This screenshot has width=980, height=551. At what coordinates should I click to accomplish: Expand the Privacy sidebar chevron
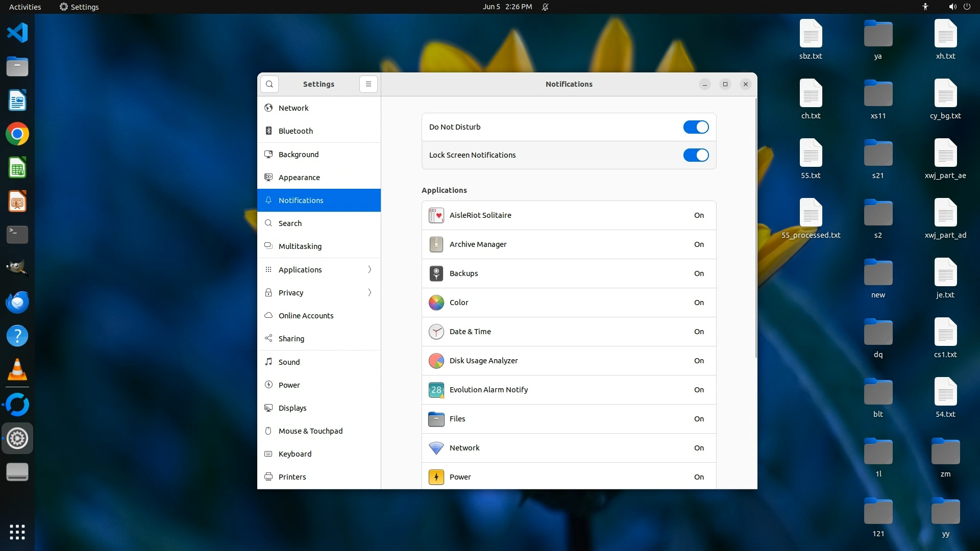click(370, 292)
